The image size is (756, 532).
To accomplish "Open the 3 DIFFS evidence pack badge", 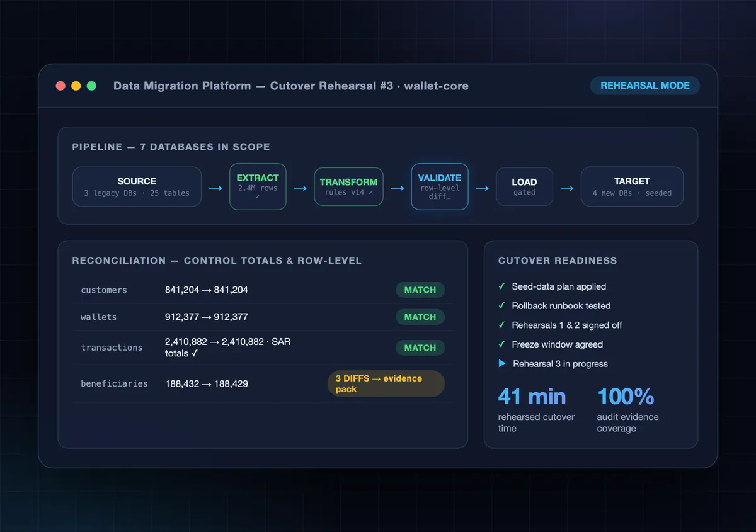I will point(386,383).
